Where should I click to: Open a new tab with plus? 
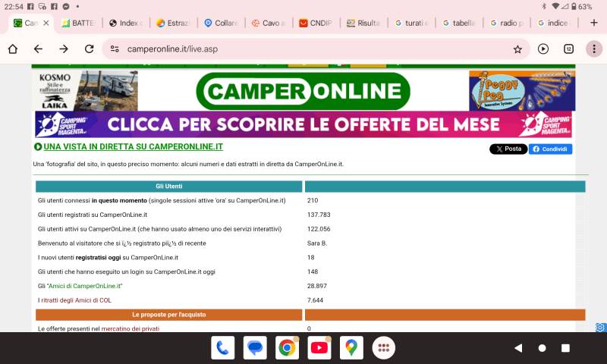point(594,23)
